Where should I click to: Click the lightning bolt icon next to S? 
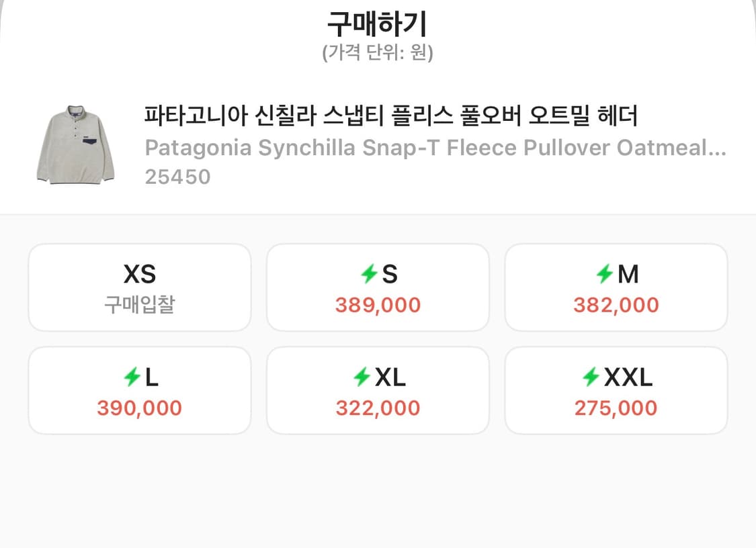(368, 274)
